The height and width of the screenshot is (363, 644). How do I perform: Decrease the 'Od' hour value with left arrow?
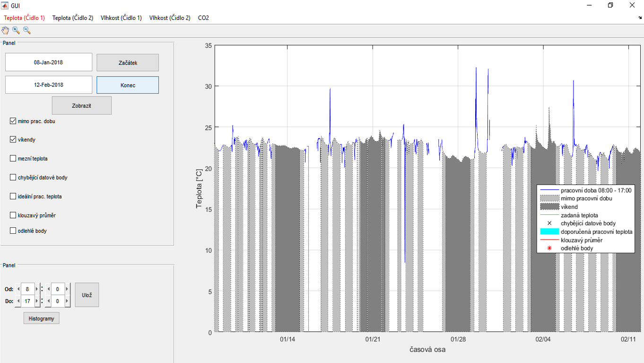(x=18, y=289)
